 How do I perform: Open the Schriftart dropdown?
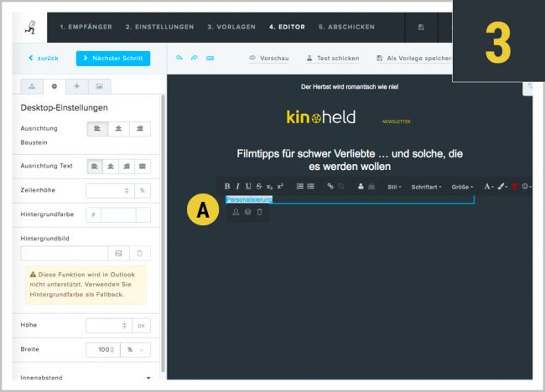click(x=426, y=186)
